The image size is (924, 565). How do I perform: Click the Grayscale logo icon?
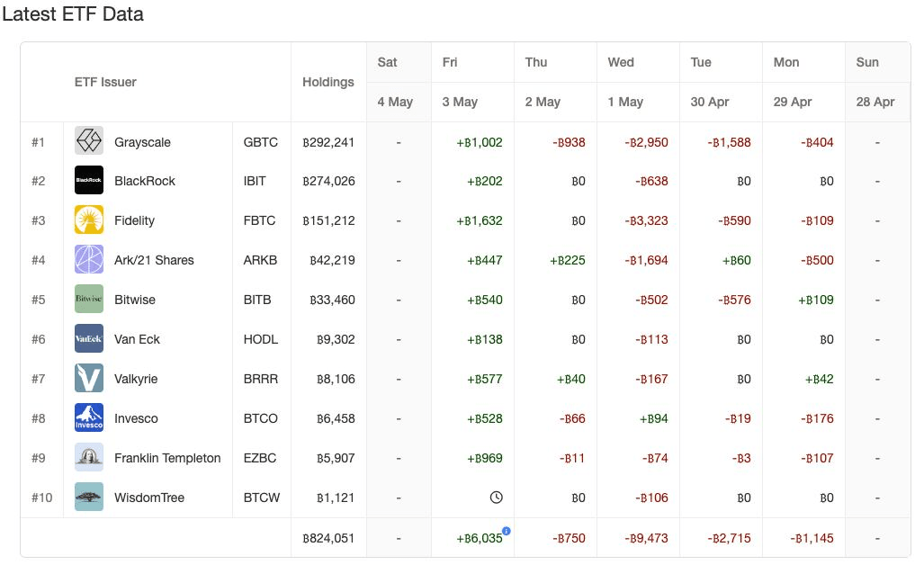(89, 141)
